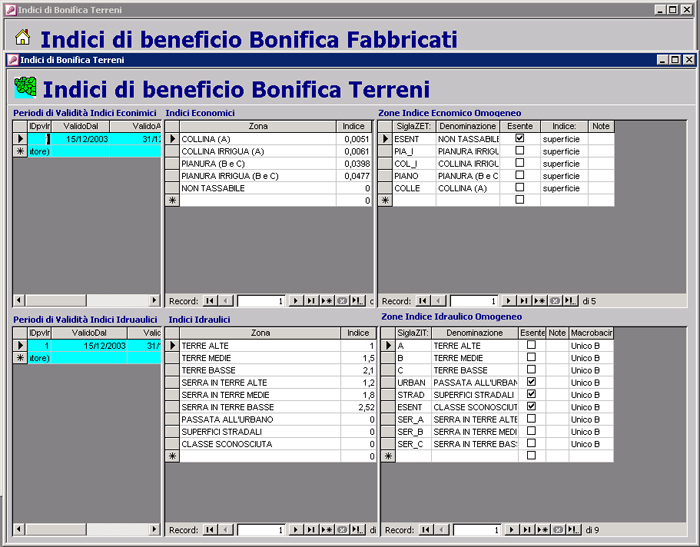Toggle Esente checkbox for URBAN hydraulic zone
The width and height of the screenshot is (700, 547).
pos(531,382)
